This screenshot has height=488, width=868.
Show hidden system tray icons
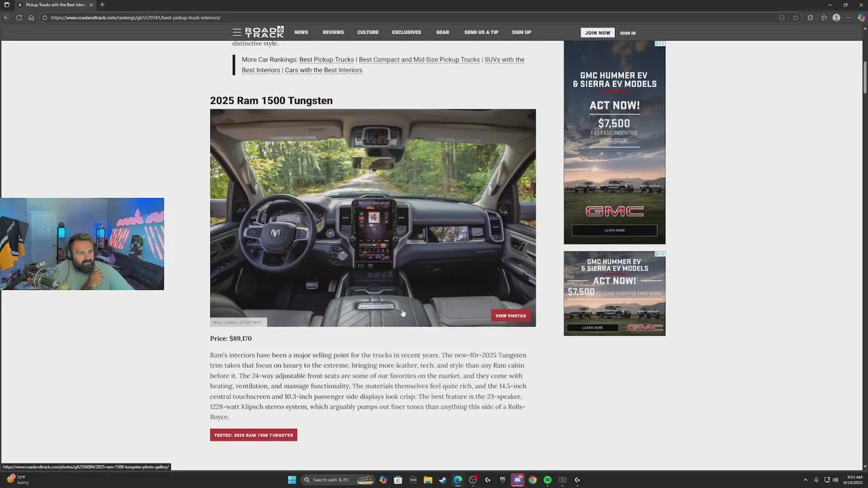click(x=805, y=480)
